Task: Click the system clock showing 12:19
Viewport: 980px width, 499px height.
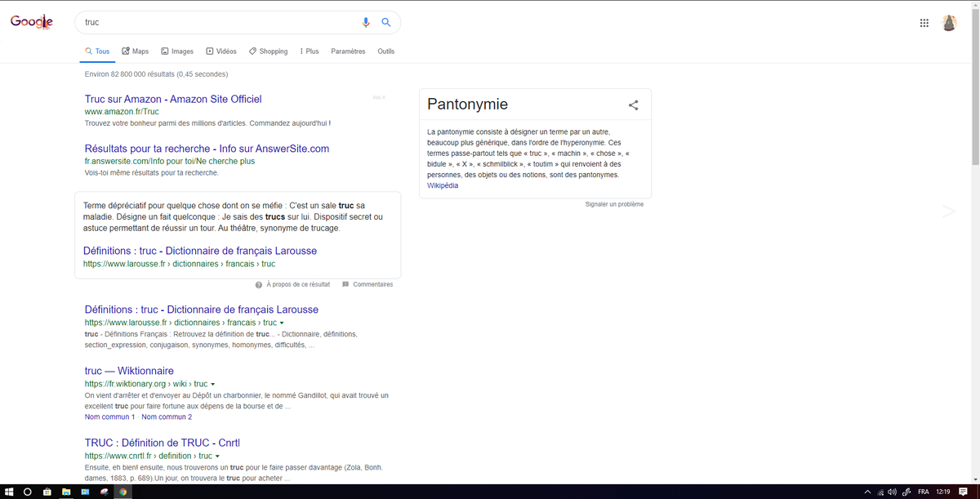Action: coord(943,492)
